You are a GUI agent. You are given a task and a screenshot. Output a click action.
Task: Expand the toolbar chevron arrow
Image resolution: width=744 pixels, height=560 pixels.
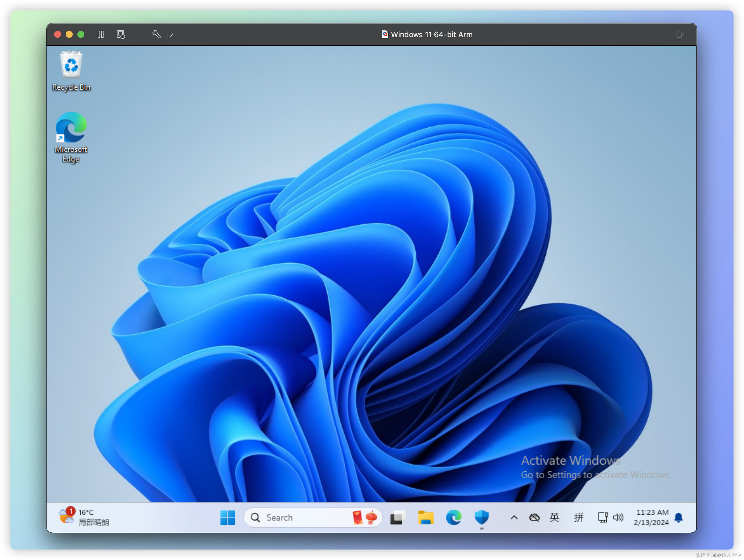pyautogui.click(x=171, y=34)
